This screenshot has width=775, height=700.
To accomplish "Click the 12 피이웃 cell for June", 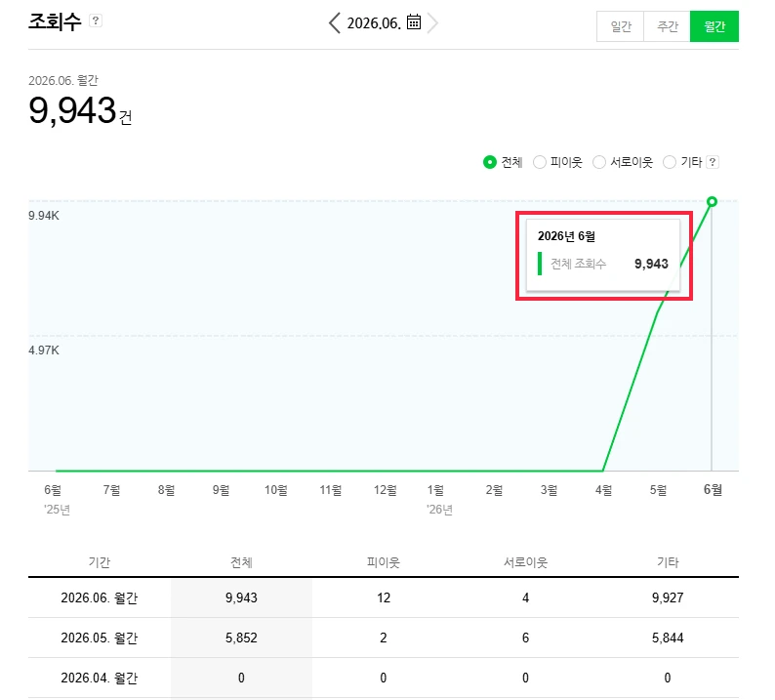I will [x=384, y=597].
